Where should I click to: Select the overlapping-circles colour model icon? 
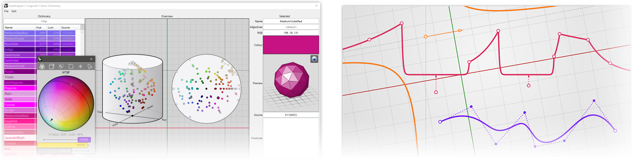[x=42, y=66]
